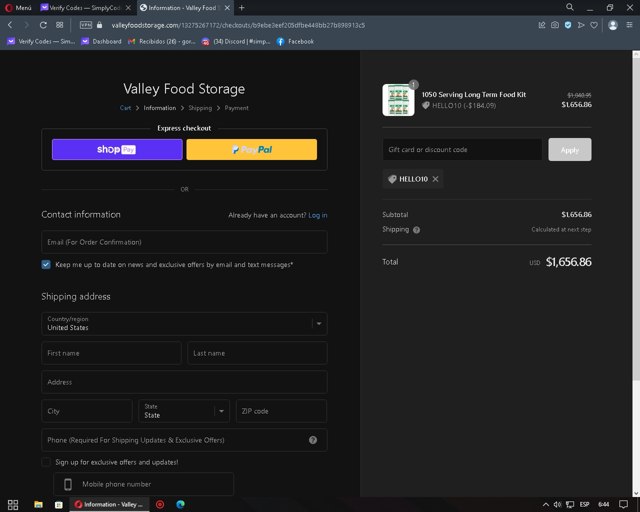The image size is (640, 512).
Task: Open the red circular taskbar app
Action: click(x=160, y=505)
